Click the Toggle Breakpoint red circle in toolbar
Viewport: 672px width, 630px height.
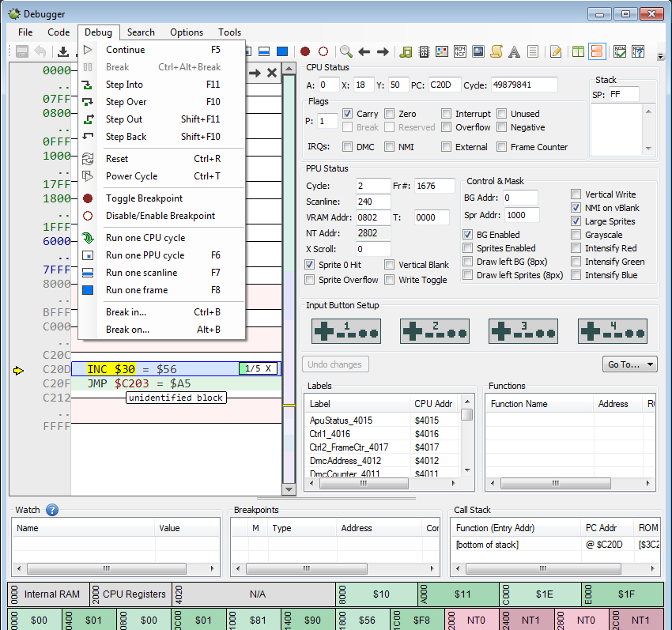coord(305,52)
